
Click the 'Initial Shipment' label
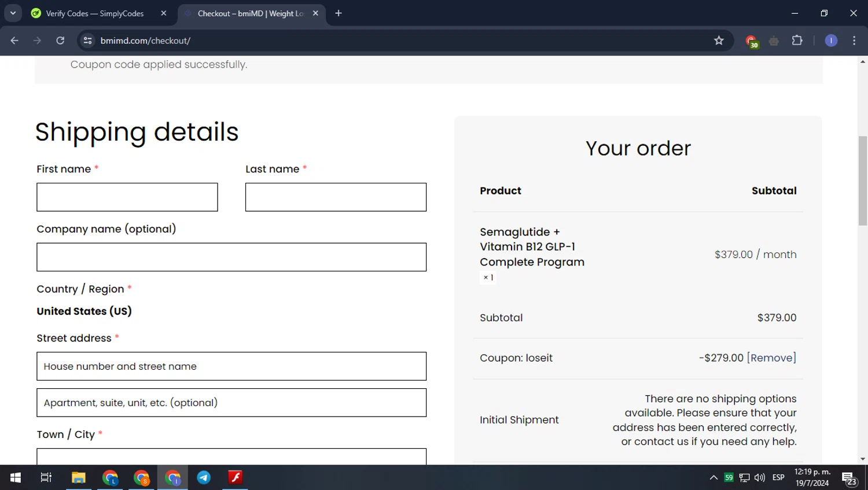[x=519, y=420]
